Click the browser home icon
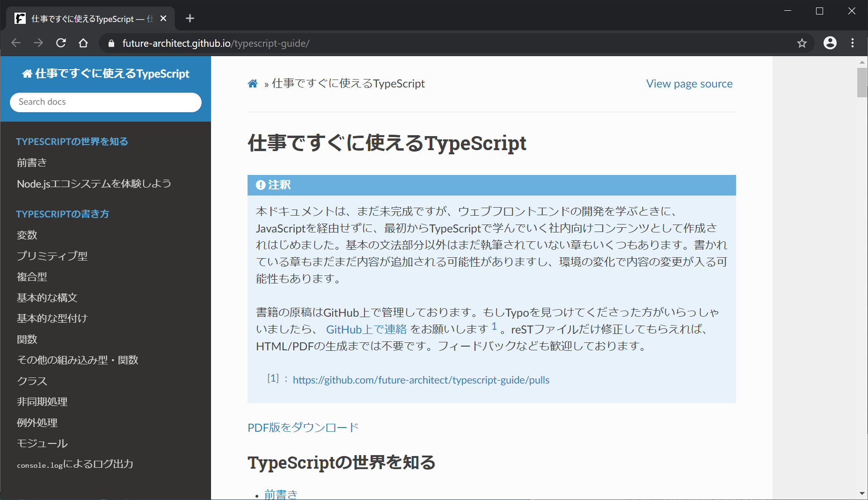Image resolution: width=868 pixels, height=500 pixels. 83,43
